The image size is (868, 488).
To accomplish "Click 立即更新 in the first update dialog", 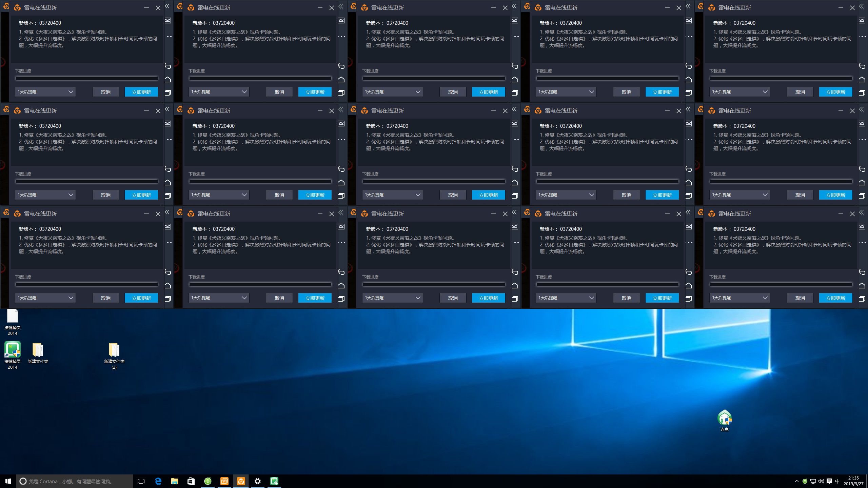I will [x=141, y=92].
